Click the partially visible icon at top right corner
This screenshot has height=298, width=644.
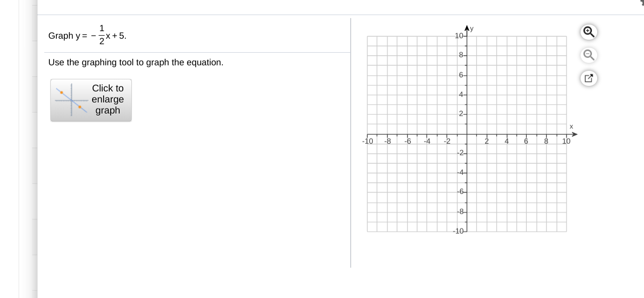(x=641, y=3)
